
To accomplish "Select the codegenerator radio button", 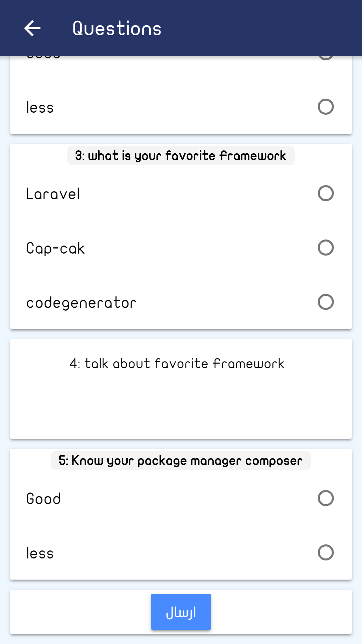I will coord(325,302).
